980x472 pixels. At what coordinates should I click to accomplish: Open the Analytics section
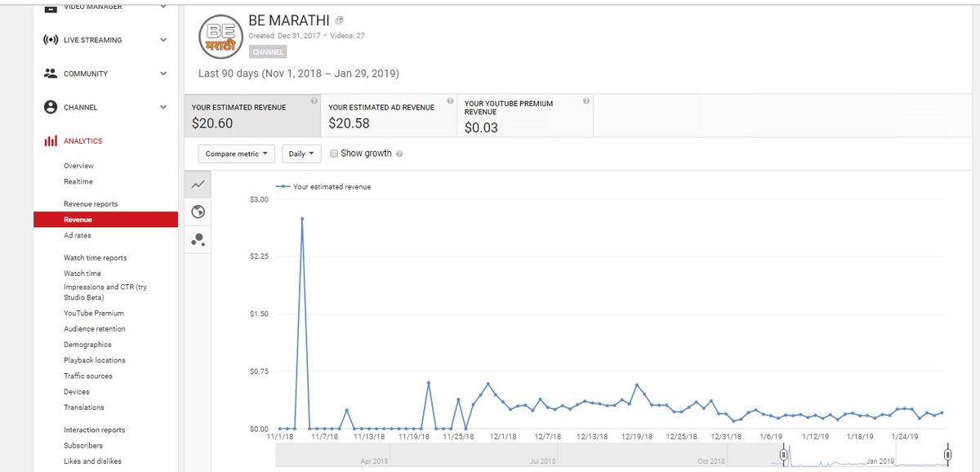82,141
